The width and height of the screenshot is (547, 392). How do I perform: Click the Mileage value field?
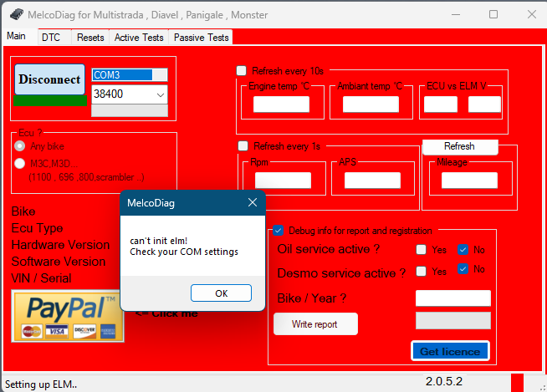pos(469,181)
